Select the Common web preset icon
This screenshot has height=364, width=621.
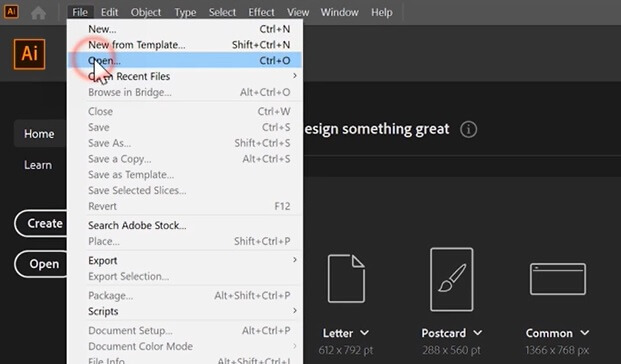[558, 279]
